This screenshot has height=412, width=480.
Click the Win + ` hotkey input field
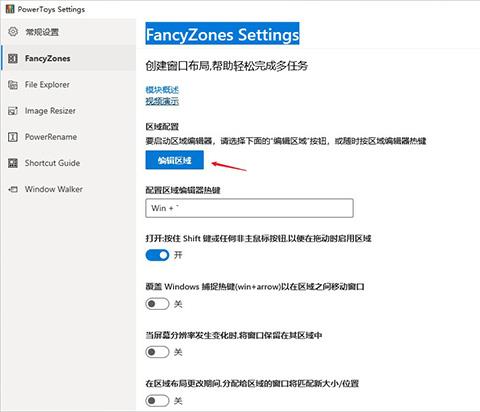point(249,208)
